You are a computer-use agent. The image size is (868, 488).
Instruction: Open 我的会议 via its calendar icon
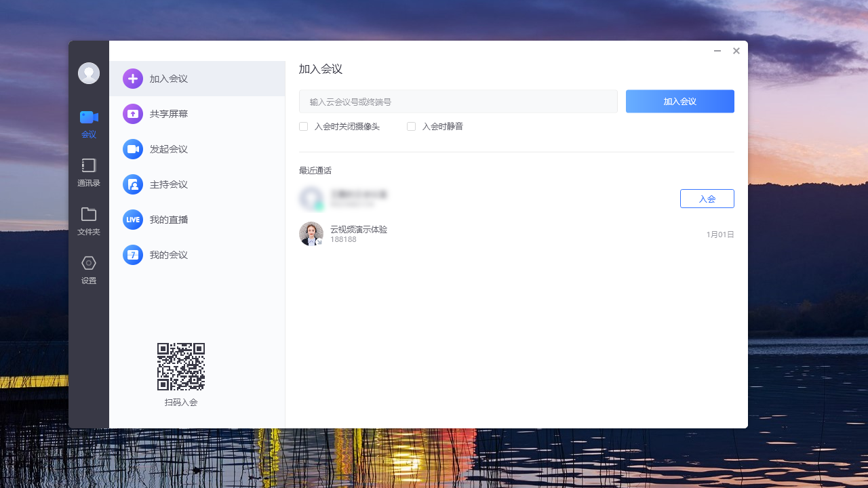pyautogui.click(x=133, y=255)
